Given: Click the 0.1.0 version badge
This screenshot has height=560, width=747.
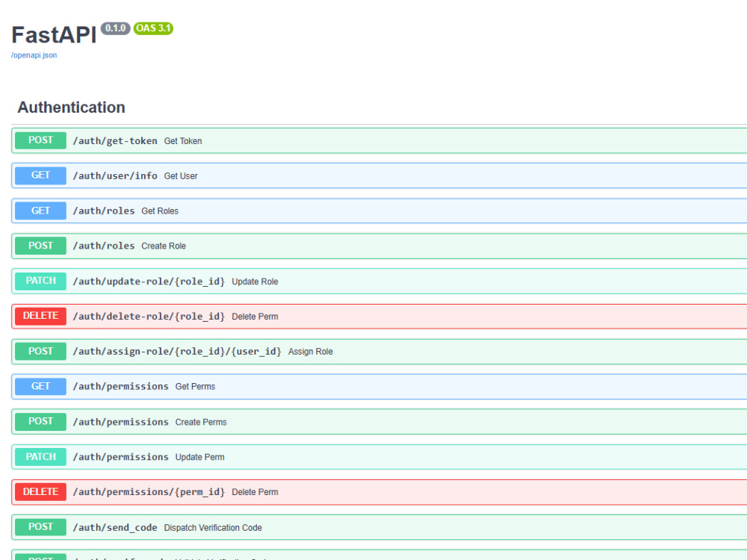Looking at the screenshot, I should pos(115,28).
